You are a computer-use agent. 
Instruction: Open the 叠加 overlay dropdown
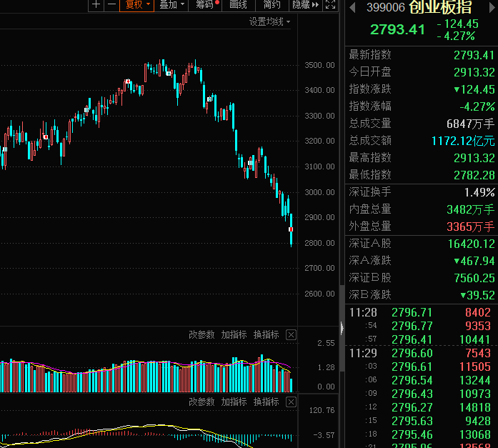pos(171,5)
